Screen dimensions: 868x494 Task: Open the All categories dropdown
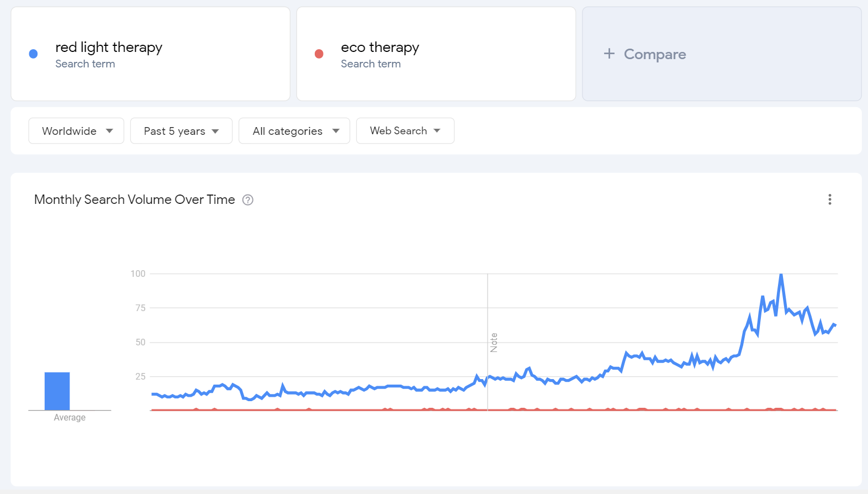pos(294,131)
